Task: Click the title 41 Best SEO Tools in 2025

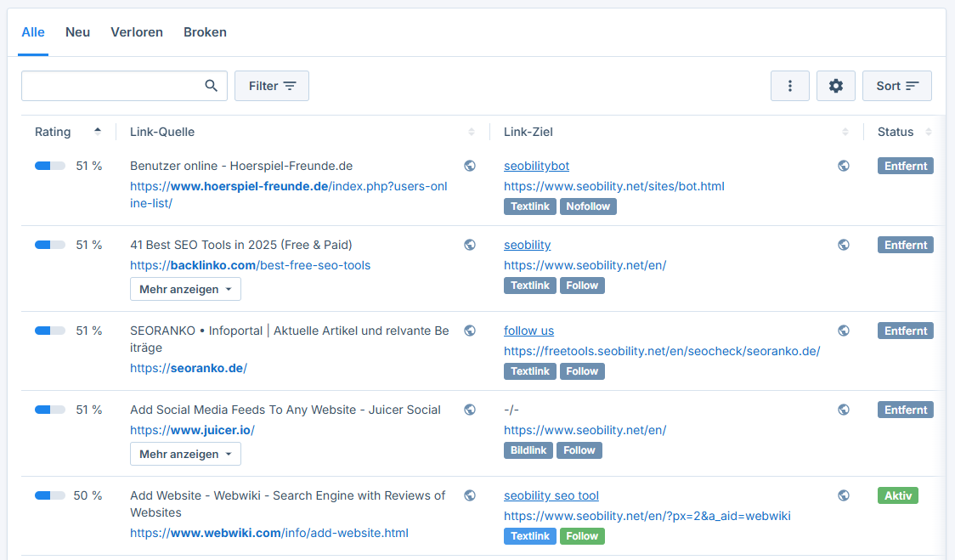Action: point(241,245)
